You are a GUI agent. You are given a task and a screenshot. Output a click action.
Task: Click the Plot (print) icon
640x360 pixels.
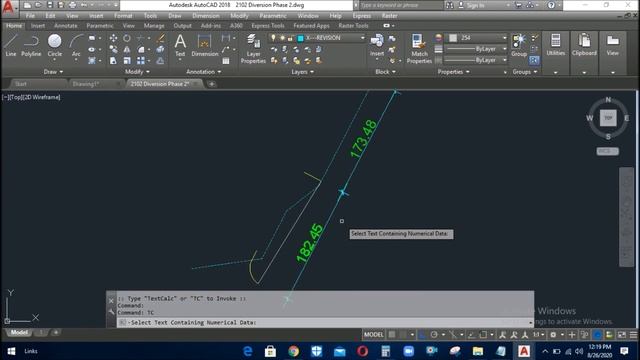(x=72, y=5)
